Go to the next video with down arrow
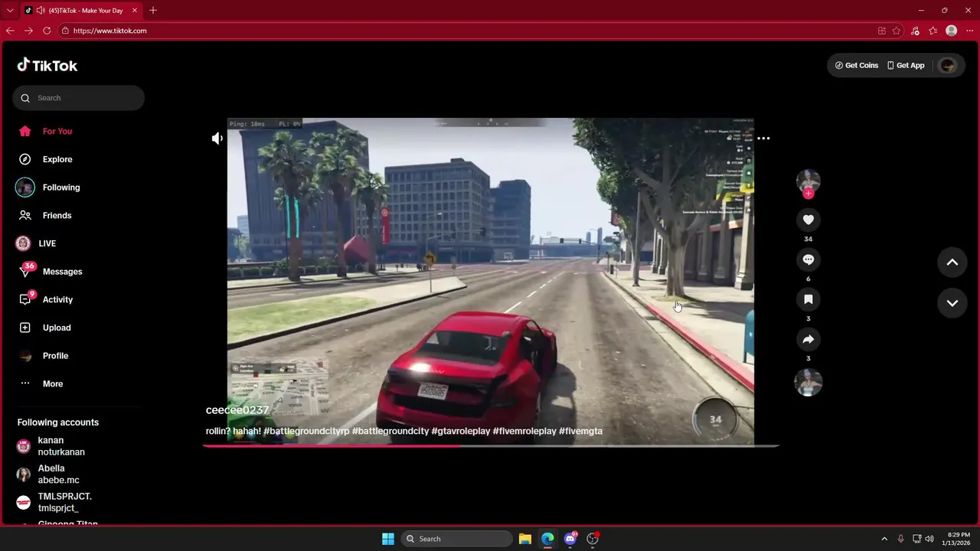This screenshot has width=980, height=551. (952, 303)
